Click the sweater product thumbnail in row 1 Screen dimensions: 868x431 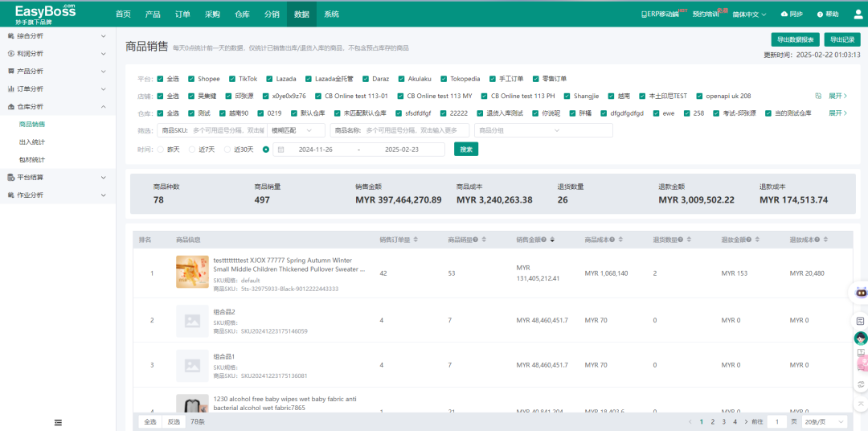(x=192, y=272)
